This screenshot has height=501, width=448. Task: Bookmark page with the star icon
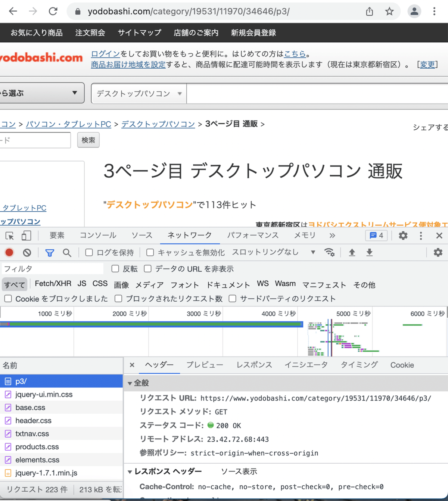pyautogui.click(x=389, y=11)
